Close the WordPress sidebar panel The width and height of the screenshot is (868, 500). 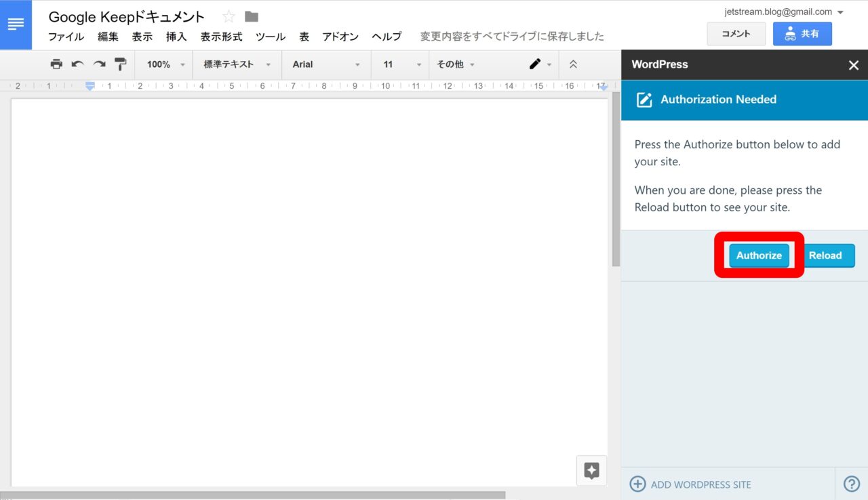(853, 65)
